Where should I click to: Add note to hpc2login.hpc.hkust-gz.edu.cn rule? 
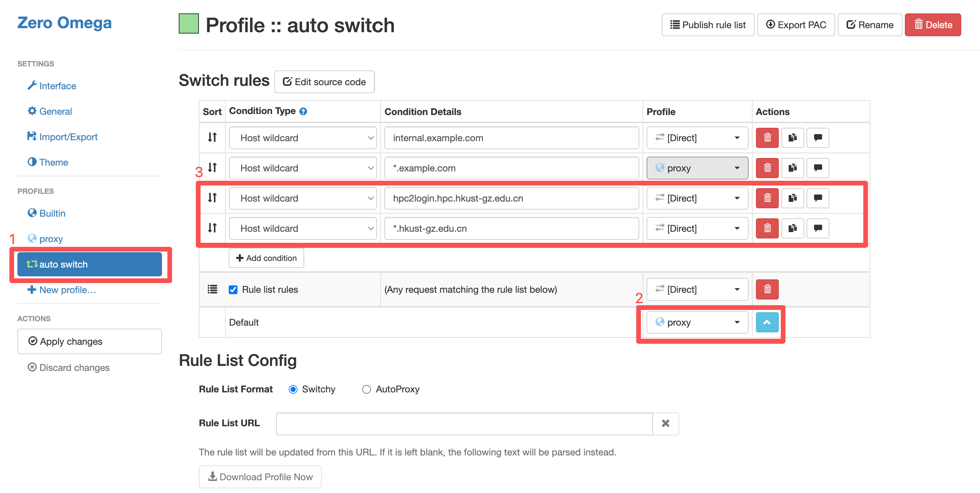point(818,198)
